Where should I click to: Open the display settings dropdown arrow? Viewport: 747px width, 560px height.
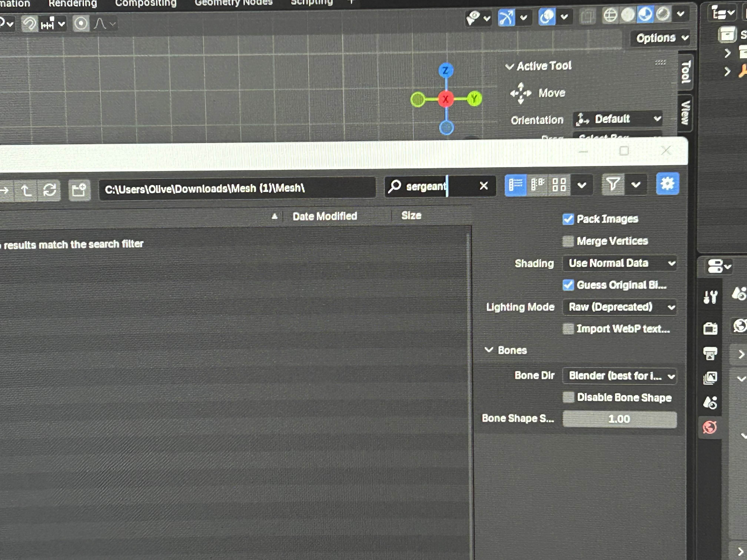tap(582, 185)
